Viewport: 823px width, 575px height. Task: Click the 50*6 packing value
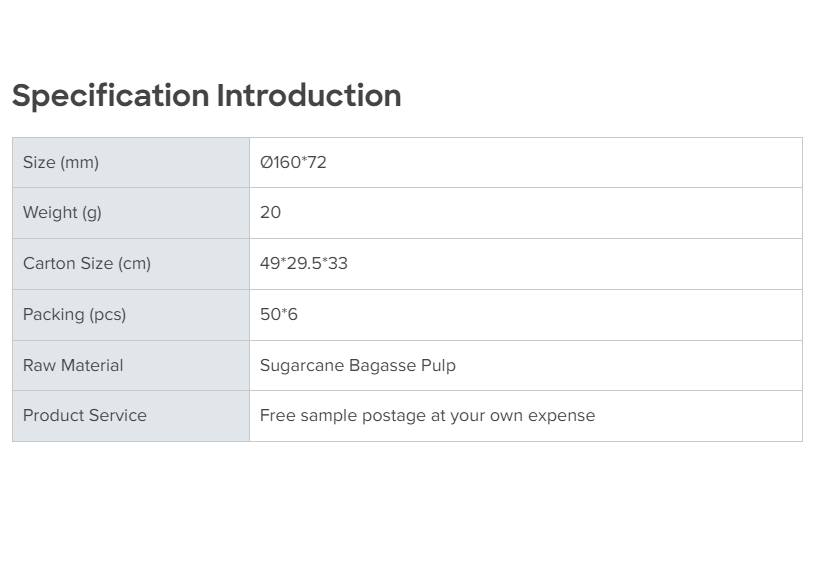(x=279, y=314)
